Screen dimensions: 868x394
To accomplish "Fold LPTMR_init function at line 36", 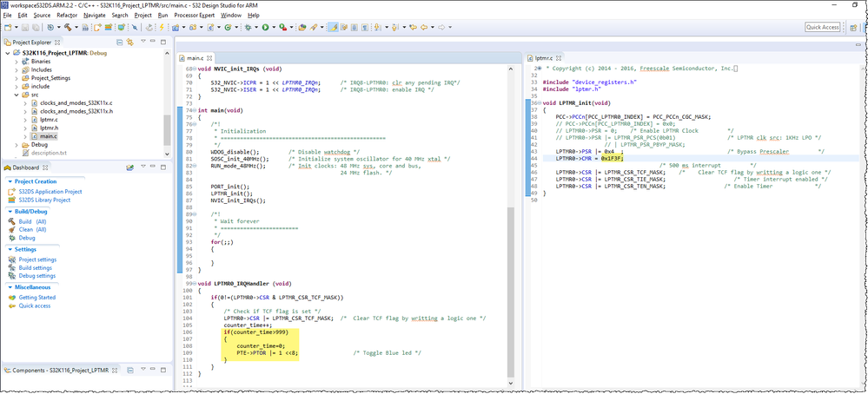I will coord(540,102).
